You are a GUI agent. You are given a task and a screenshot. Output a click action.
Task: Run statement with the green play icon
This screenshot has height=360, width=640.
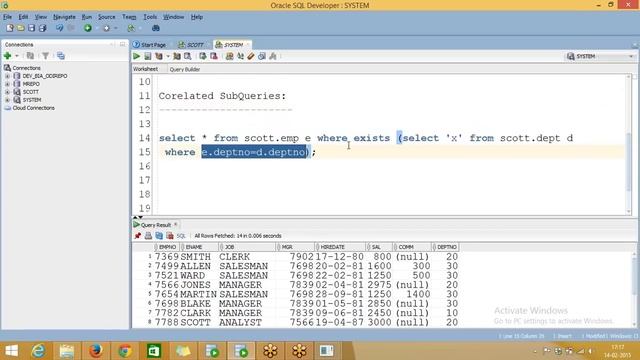pyautogui.click(x=137, y=56)
